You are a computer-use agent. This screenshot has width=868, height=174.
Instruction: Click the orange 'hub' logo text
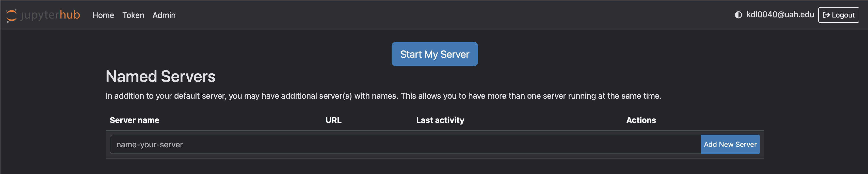click(x=70, y=14)
